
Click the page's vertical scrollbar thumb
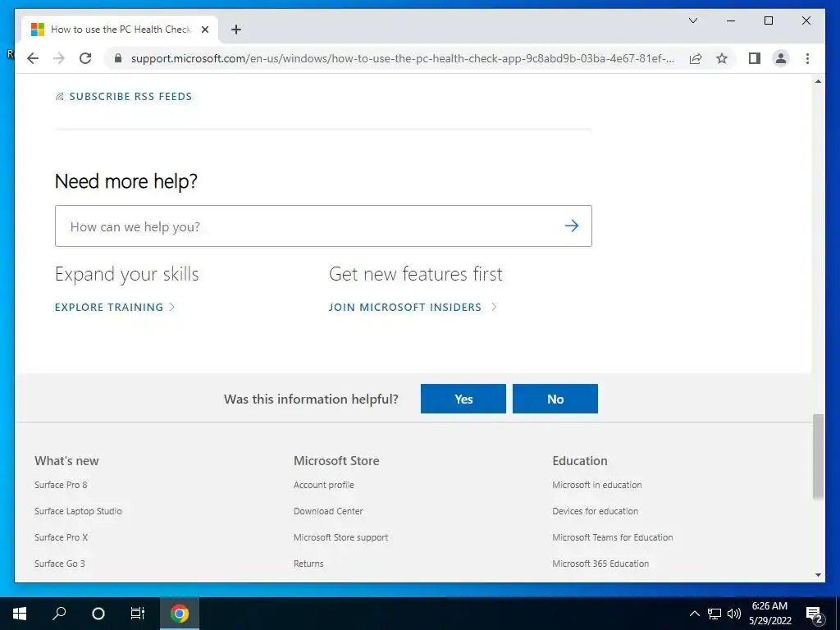818,456
